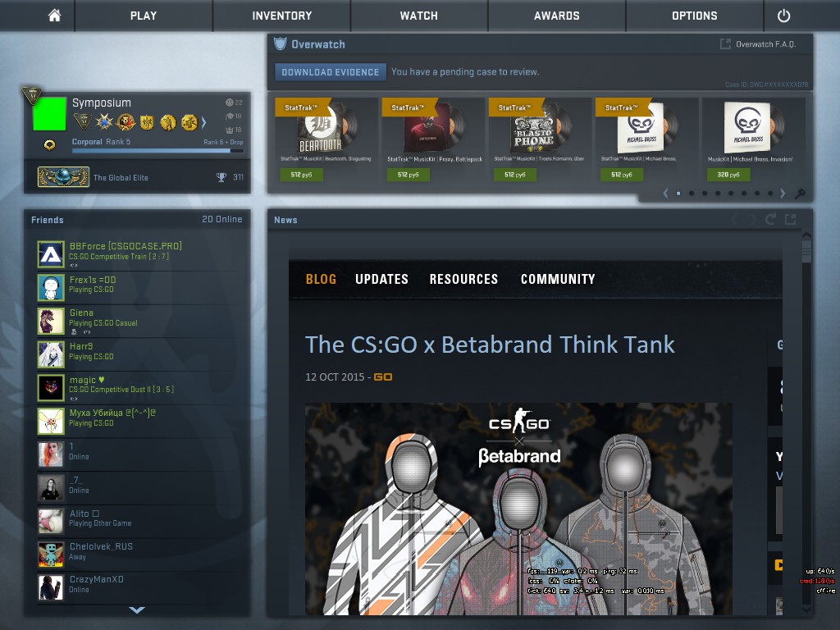Open the Overwatch F.A.Q. external link icon
Viewport: 840px width, 630px height.
pyautogui.click(x=725, y=44)
